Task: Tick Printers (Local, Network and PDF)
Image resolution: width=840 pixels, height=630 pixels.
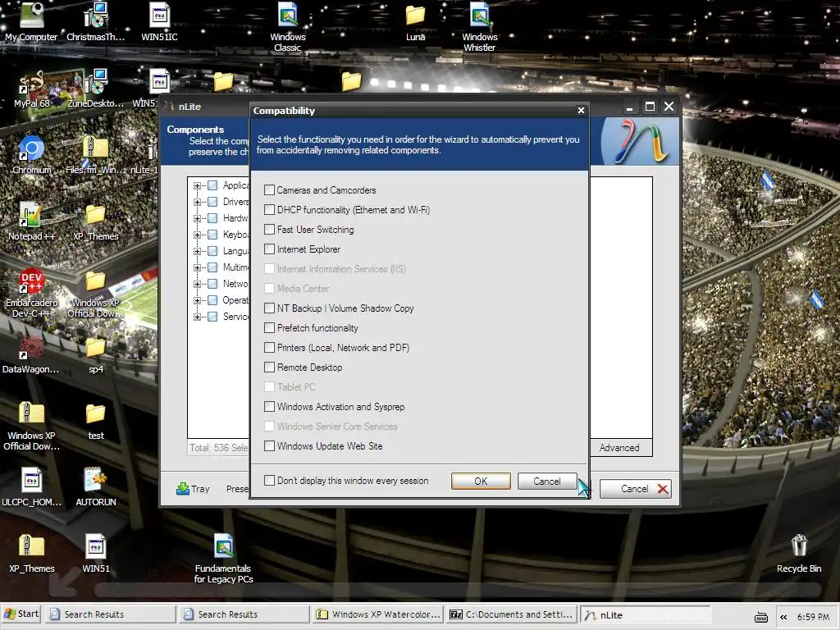Action: (269, 348)
